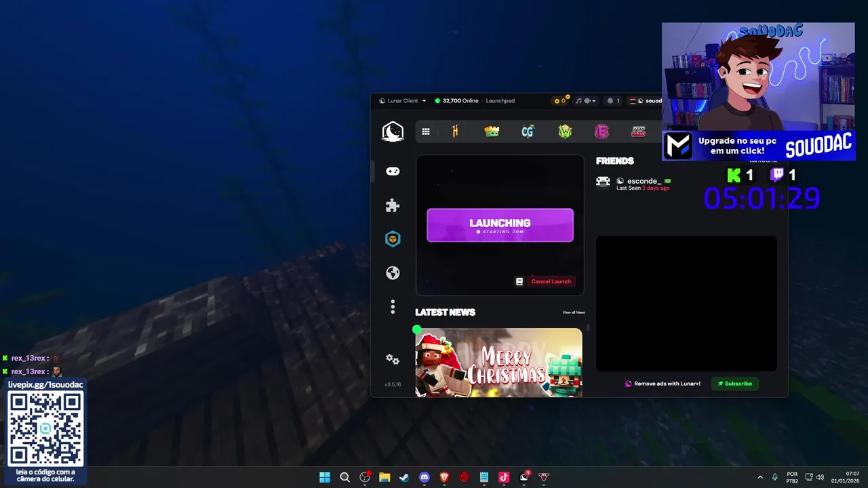Open Discord from the taskbar
The image size is (868, 488).
click(425, 477)
